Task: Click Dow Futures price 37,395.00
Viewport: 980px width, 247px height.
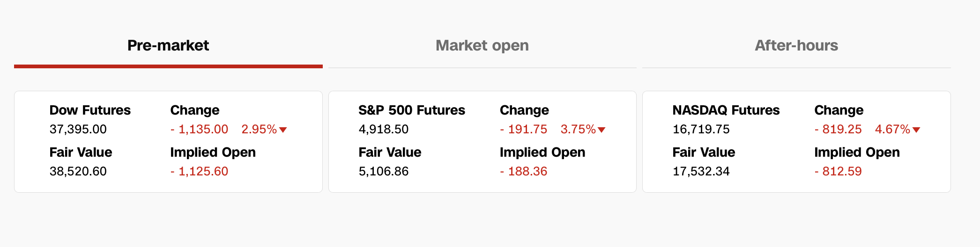Action: pyautogui.click(x=78, y=129)
